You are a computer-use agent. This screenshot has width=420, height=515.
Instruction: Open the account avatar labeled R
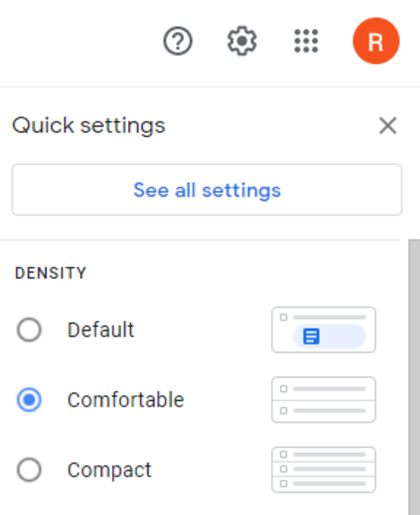click(376, 41)
